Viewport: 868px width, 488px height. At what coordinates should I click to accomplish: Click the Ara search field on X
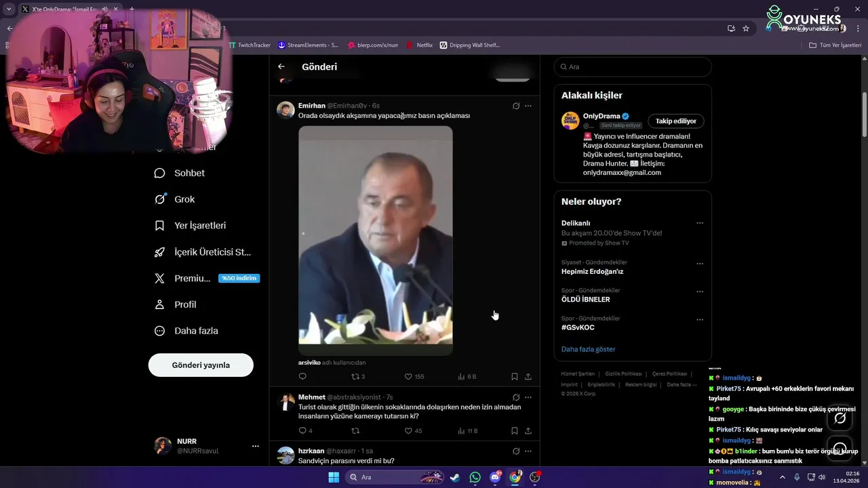tap(633, 66)
